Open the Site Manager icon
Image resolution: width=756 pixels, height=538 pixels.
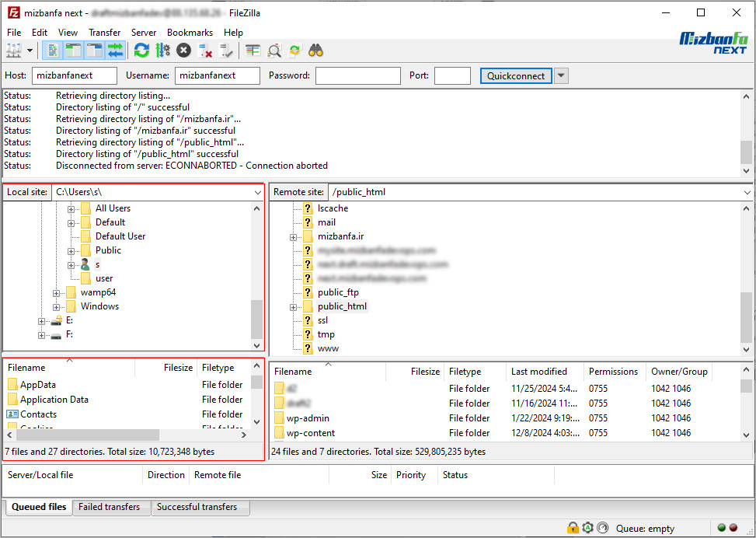14,51
